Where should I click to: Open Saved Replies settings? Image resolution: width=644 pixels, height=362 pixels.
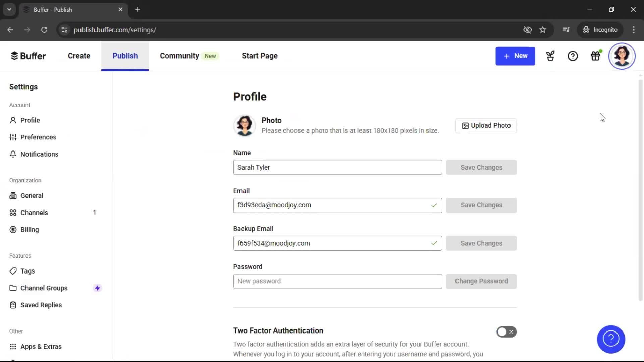click(x=41, y=305)
